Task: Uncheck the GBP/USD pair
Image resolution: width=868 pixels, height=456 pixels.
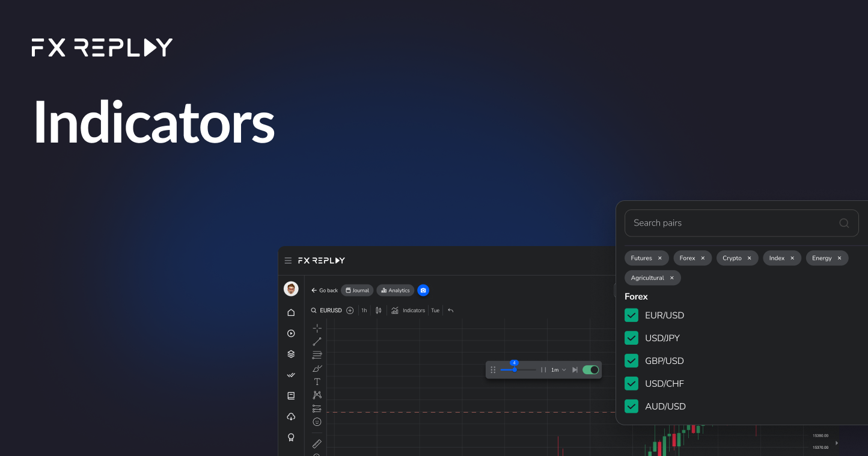Action: pos(631,360)
